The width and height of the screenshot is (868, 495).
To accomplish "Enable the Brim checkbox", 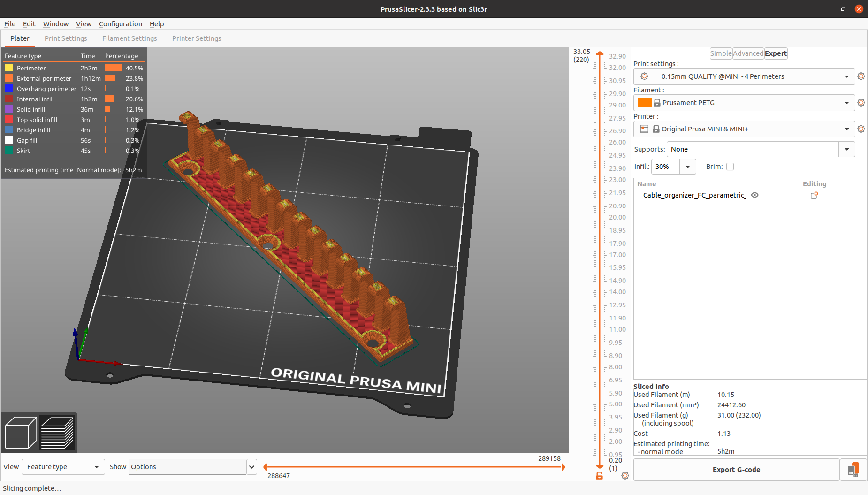I will [730, 167].
